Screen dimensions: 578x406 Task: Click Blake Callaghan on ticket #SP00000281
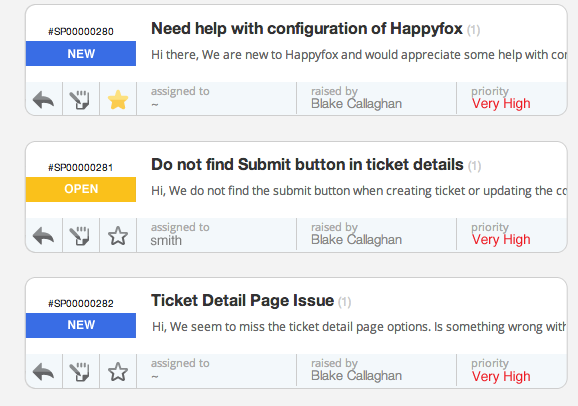tap(356, 240)
